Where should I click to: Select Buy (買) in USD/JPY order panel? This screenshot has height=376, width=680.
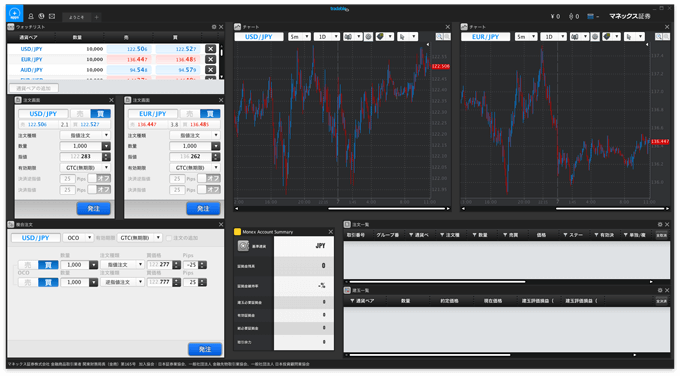(x=101, y=114)
